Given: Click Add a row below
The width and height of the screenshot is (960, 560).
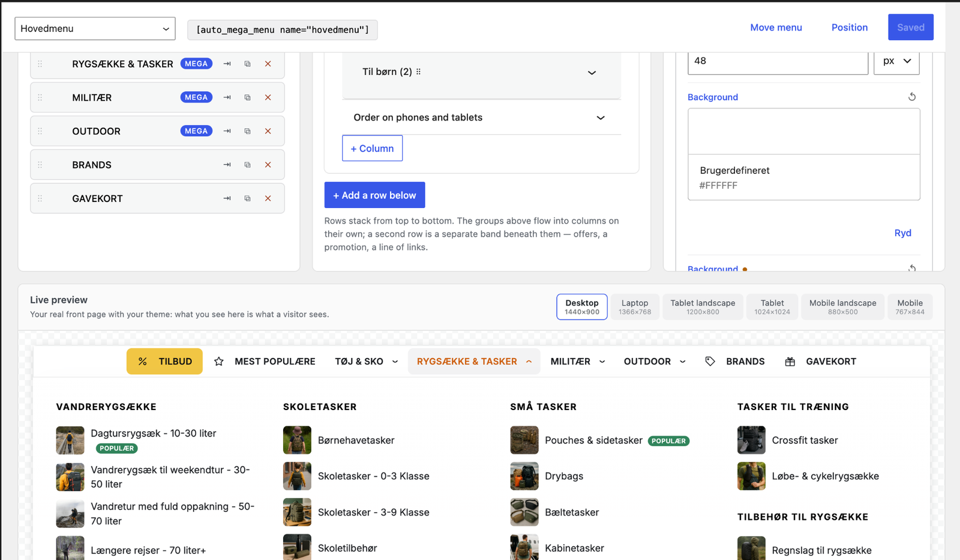Looking at the screenshot, I should pyautogui.click(x=374, y=195).
